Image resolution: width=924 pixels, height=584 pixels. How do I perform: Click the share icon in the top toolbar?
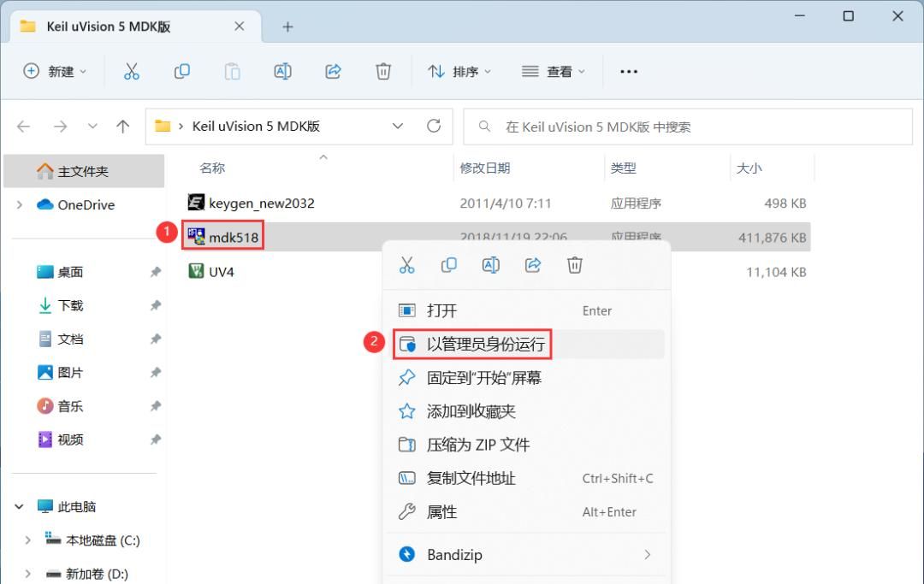(334, 72)
